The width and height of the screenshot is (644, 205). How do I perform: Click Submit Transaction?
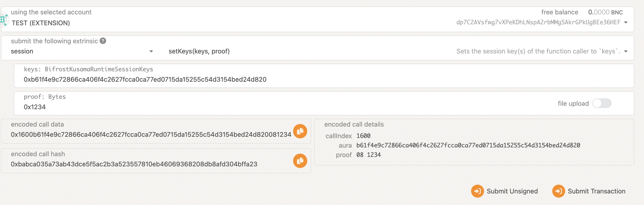589,191
